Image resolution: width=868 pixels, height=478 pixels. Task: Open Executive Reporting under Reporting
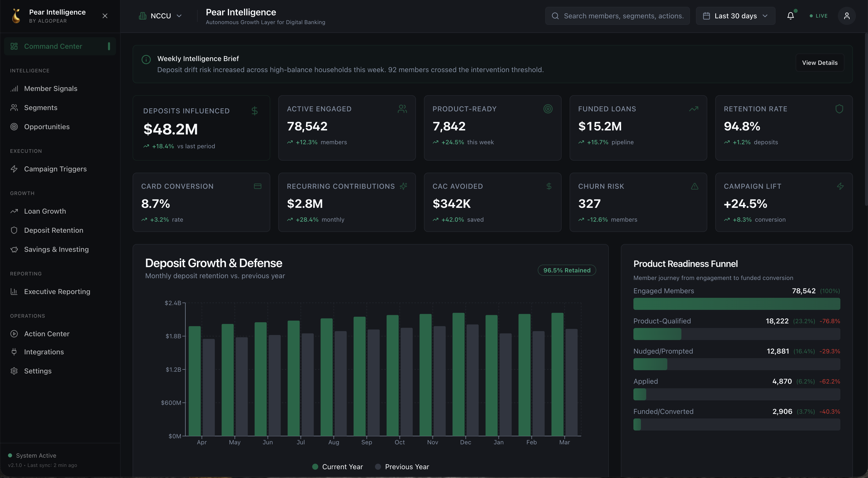tap(57, 291)
